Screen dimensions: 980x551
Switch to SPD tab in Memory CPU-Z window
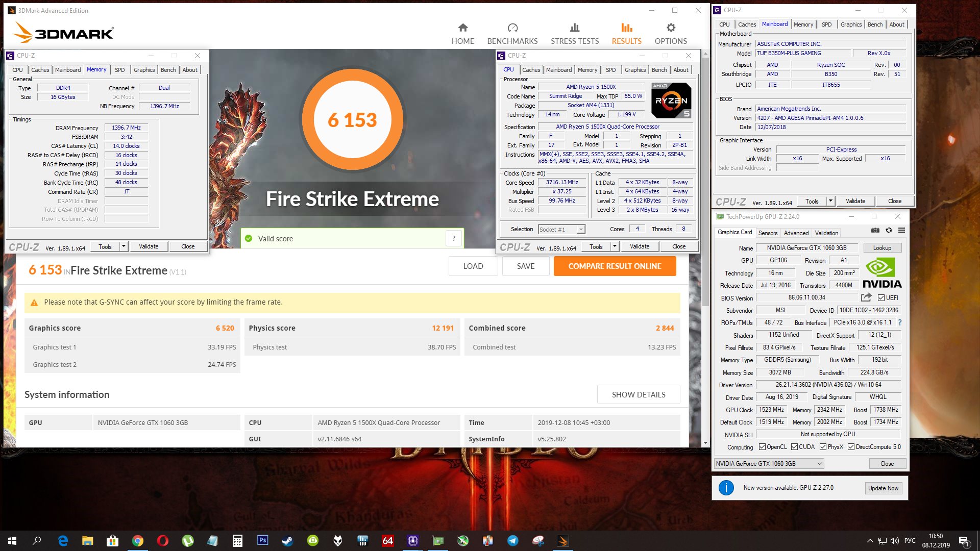[x=119, y=70]
